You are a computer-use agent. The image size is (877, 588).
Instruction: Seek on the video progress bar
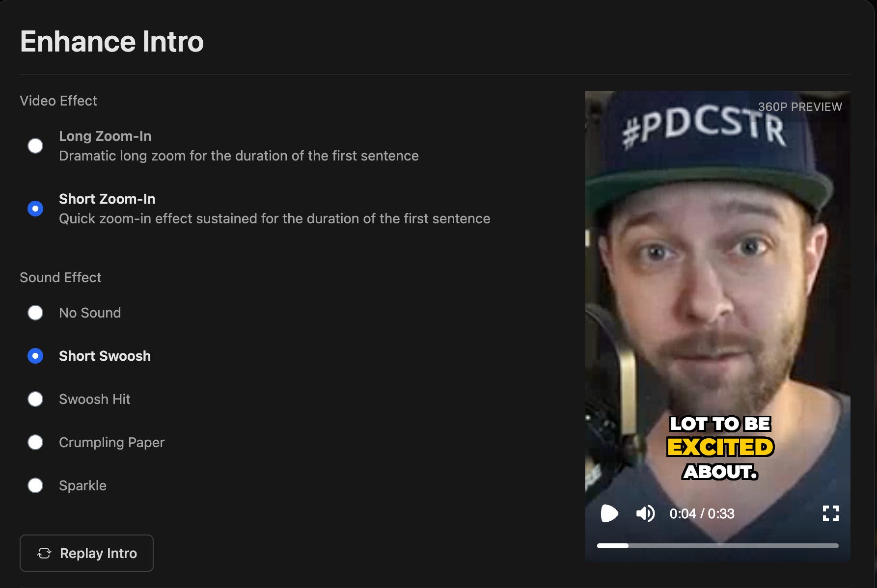pos(717,546)
